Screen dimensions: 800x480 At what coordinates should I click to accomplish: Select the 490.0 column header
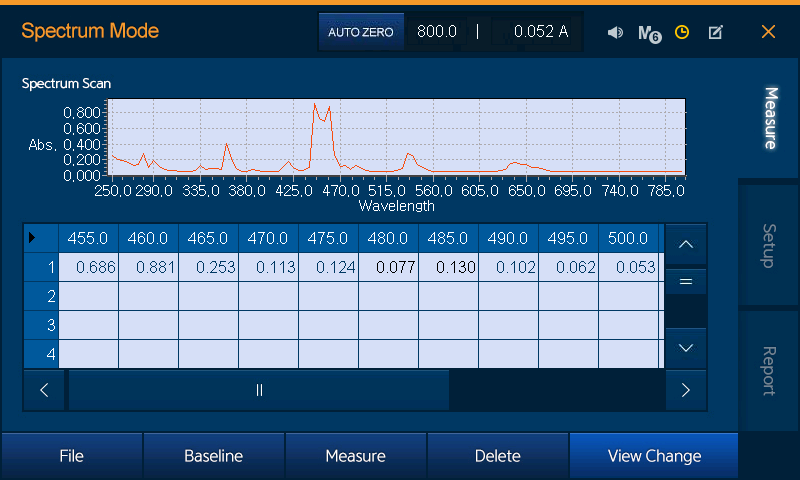click(x=508, y=238)
